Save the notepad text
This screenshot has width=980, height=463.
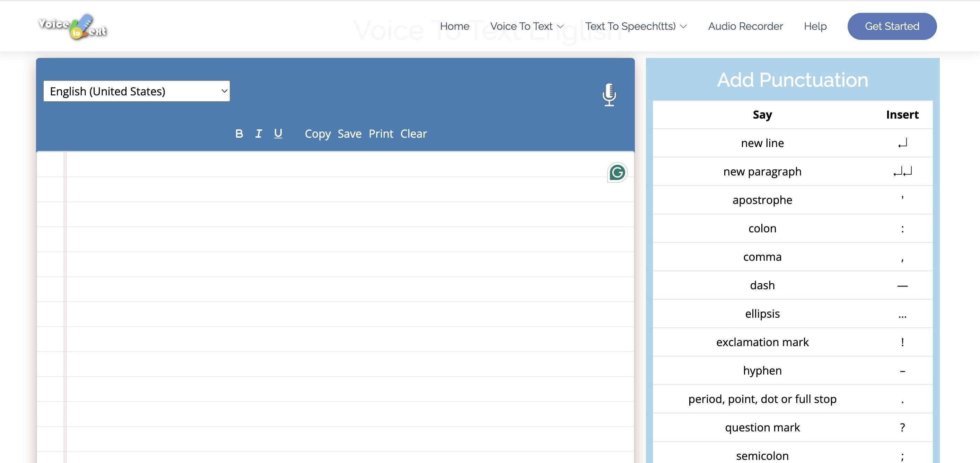pyautogui.click(x=349, y=134)
